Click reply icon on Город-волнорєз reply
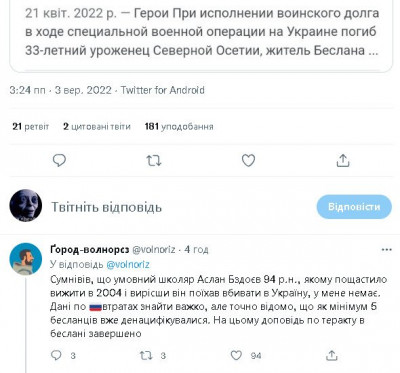The image size is (400, 373). tap(56, 355)
